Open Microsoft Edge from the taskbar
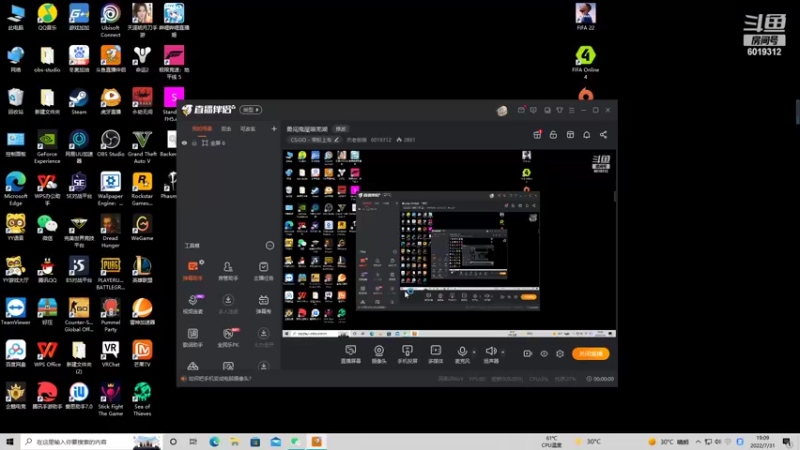The width and height of the screenshot is (800, 450). (214, 441)
